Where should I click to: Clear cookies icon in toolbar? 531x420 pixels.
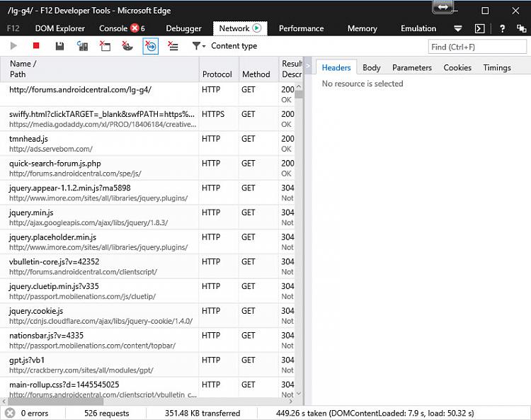click(127, 46)
